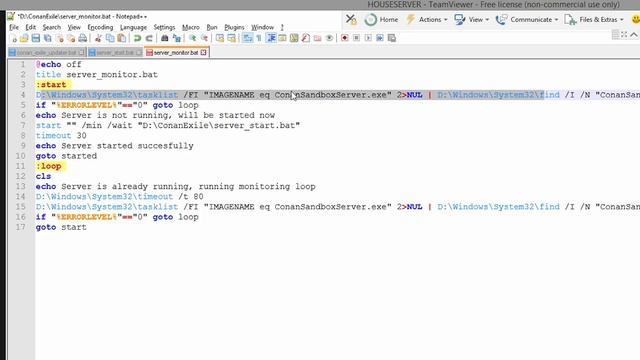Toggle show all characters (pilcrow icon)

(259, 38)
